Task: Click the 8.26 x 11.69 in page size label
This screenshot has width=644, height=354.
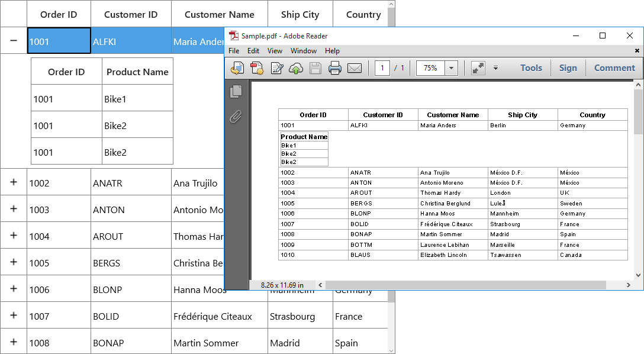Action: coord(282,285)
